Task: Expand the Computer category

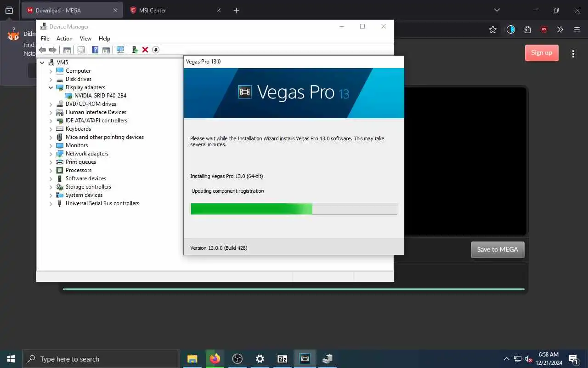Action: [x=51, y=71]
